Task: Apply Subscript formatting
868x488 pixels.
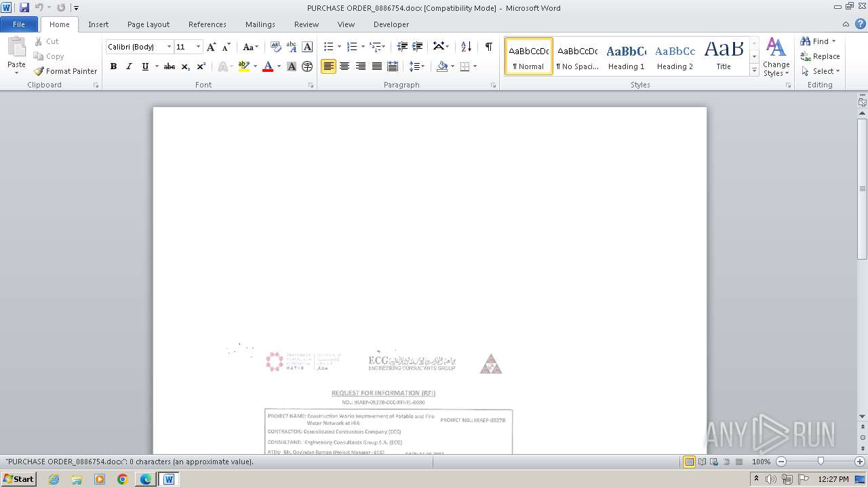Action: (x=186, y=66)
